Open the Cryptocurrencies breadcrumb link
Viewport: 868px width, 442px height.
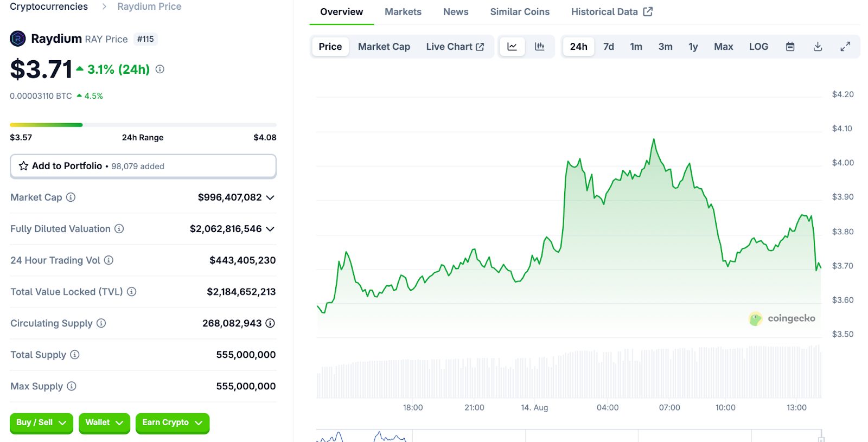49,7
